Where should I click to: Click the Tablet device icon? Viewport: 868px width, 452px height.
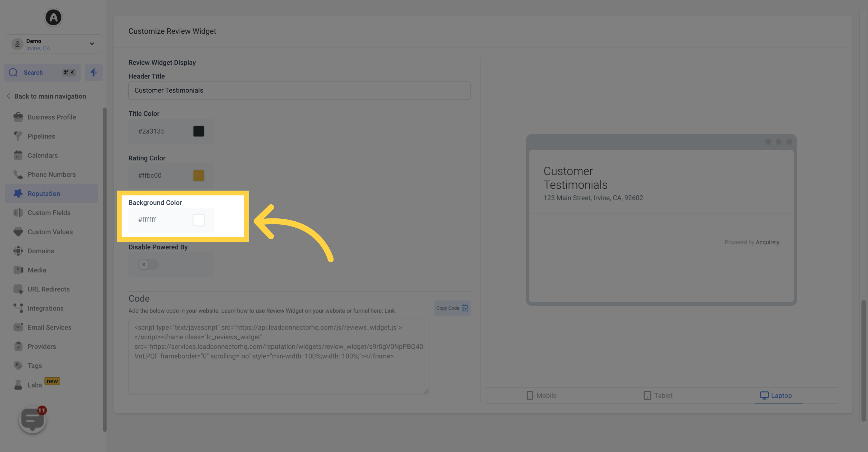(647, 395)
